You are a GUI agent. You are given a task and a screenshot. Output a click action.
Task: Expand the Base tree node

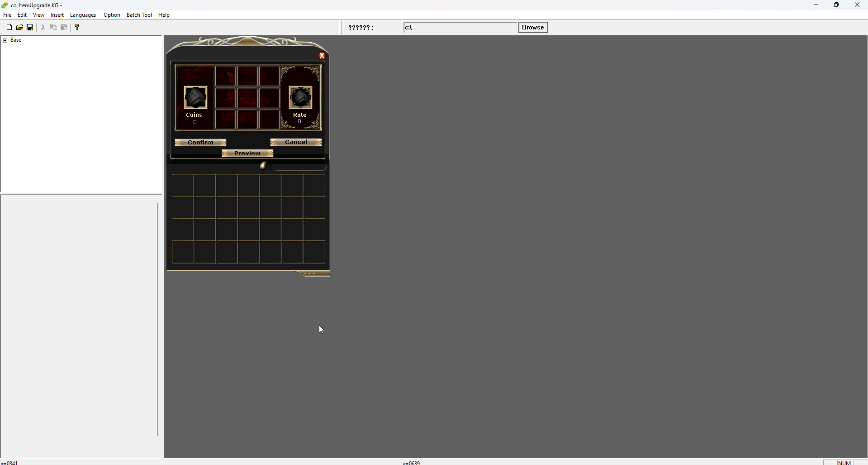5,40
